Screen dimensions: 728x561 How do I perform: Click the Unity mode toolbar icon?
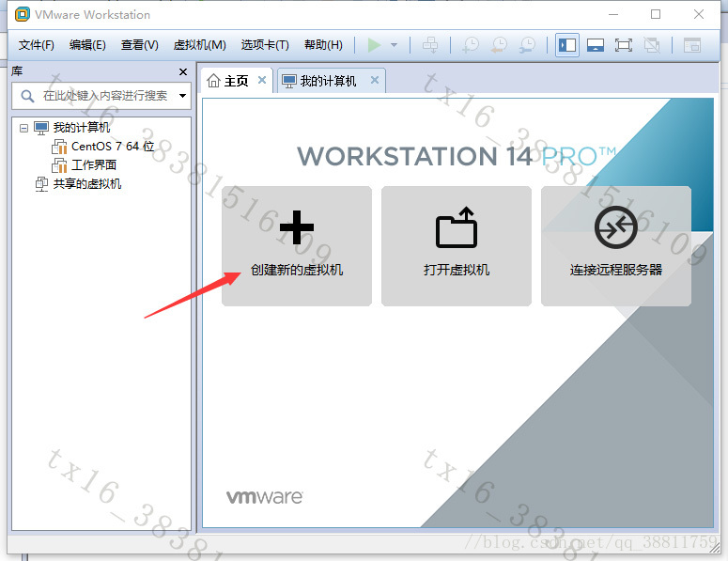point(652,45)
